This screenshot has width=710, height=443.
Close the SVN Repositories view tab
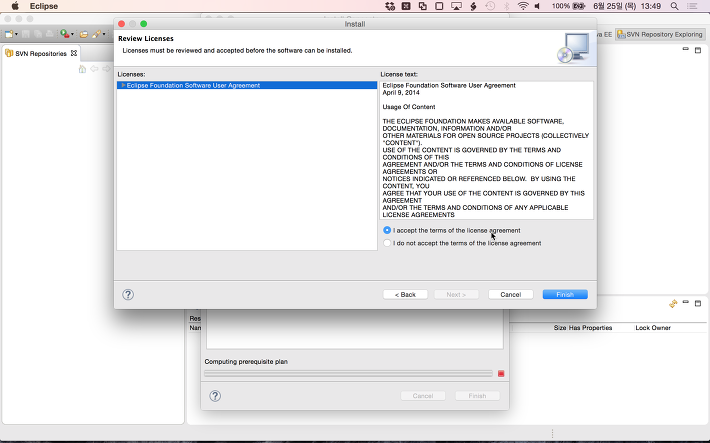tap(74, 53)
